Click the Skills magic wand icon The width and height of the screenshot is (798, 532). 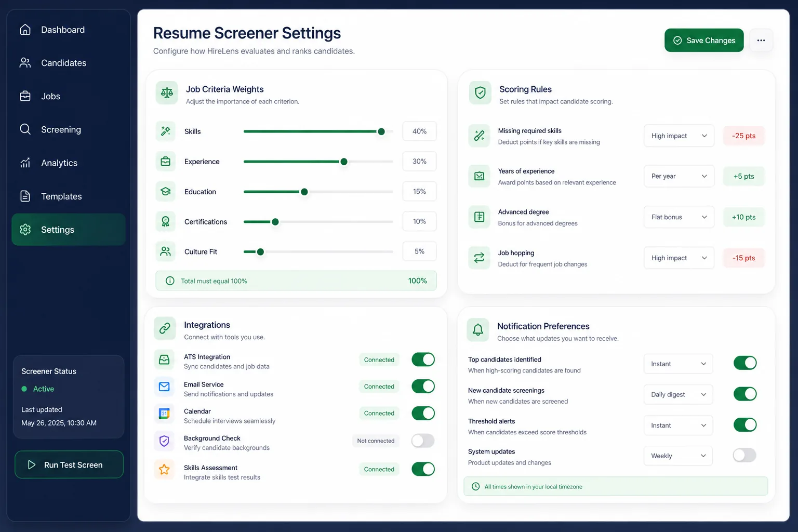point(166,131)
